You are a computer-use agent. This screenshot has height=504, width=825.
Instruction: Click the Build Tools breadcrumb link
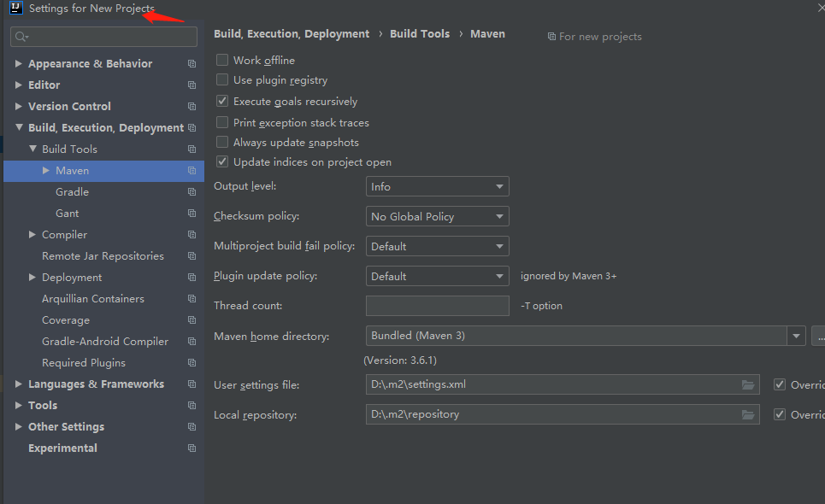click(419, 34)
